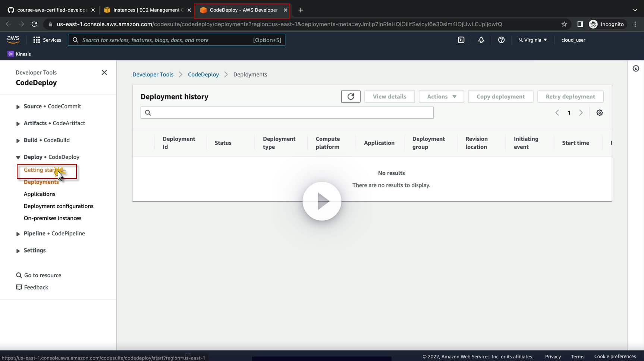Open the Chrome three-dot menu
The width and height of the screenshot is (644, 361).
tap(635, 24)
